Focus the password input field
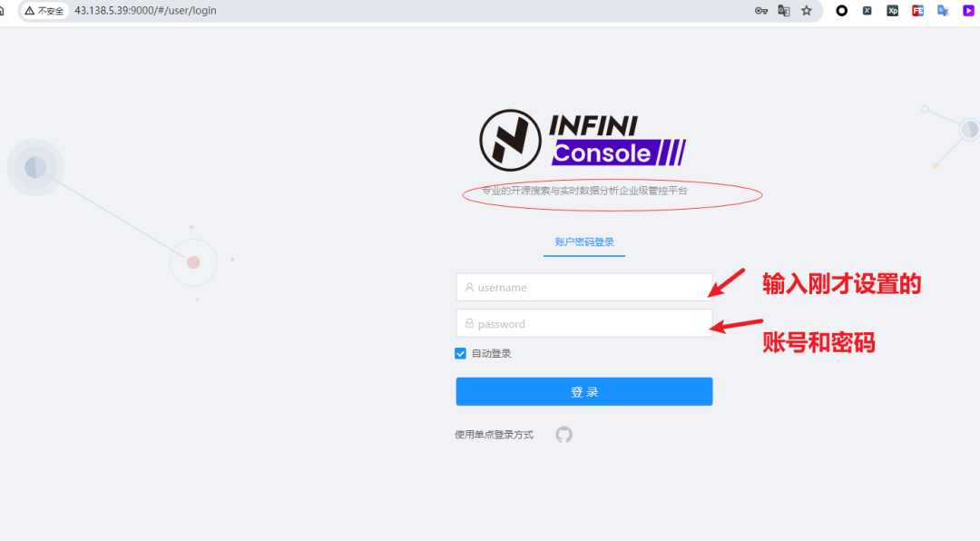 coord(584,323)
